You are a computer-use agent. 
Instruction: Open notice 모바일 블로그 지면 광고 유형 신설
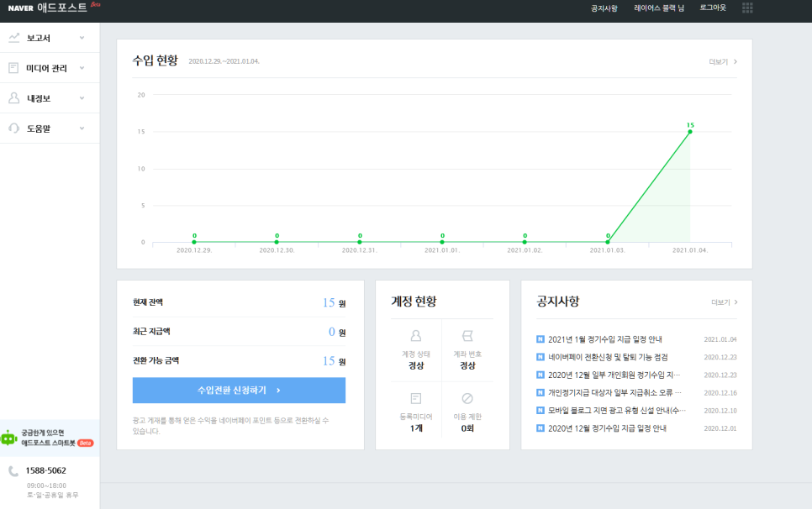pos(617,410)
